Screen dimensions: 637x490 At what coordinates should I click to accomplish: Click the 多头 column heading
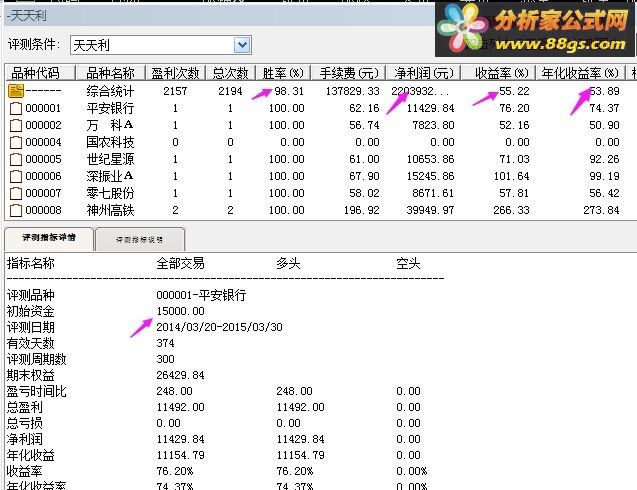288,264
